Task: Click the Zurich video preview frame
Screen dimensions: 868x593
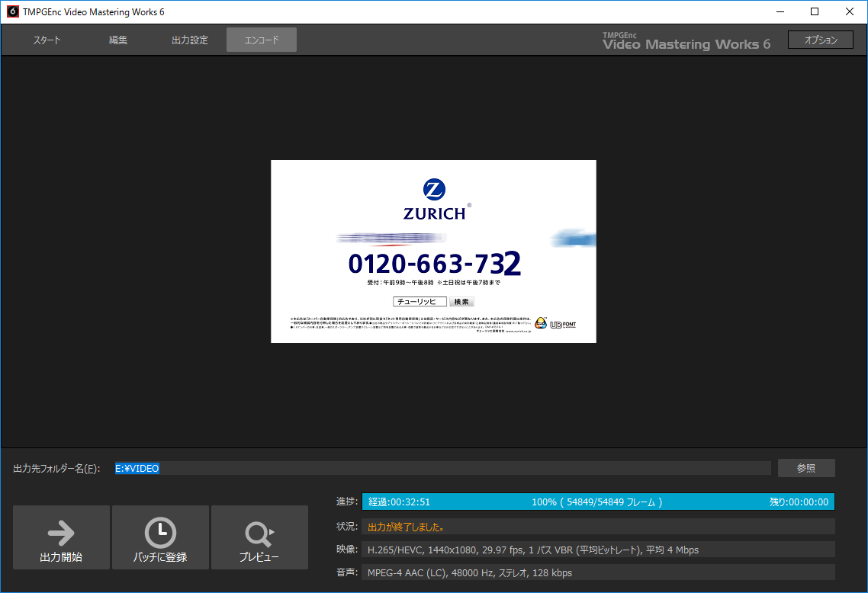Action: [x=433, y=252]
